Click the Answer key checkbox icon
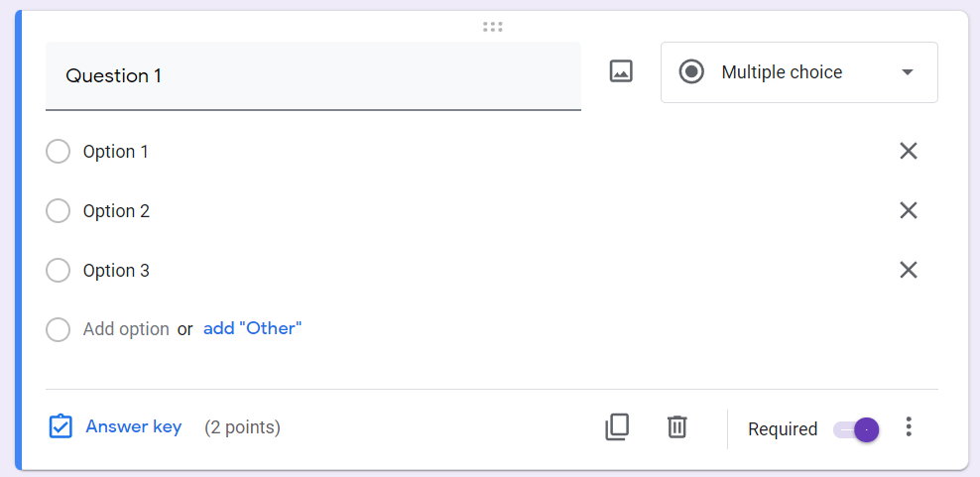 point(61,427)
